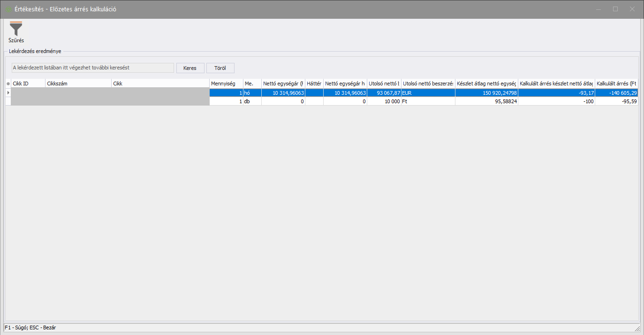Click the Cikk column header
Viewport: 644px width, 335px height.
click(159, 84)
